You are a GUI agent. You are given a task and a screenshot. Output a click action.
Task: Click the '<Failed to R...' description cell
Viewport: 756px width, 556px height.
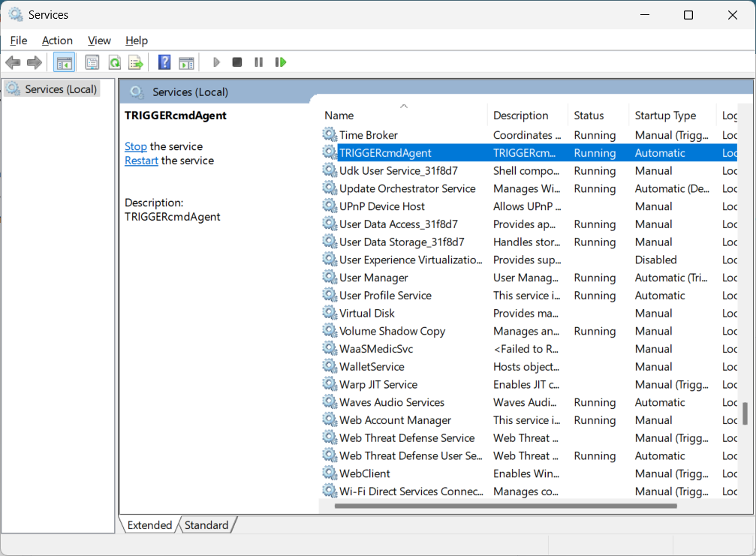(526, 349)
